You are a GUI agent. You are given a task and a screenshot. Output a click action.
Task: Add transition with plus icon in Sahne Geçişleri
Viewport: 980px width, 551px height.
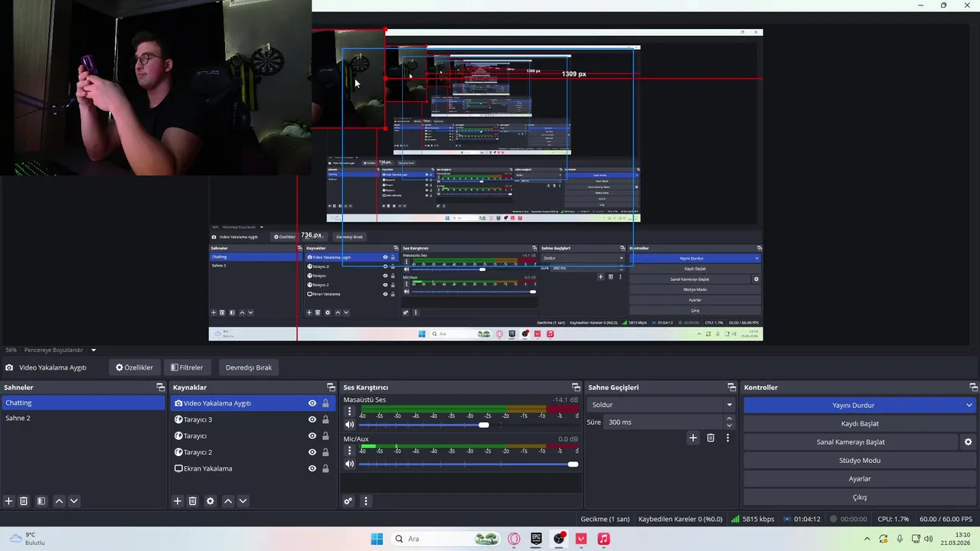pyautogui.click(x=693, y=438)
